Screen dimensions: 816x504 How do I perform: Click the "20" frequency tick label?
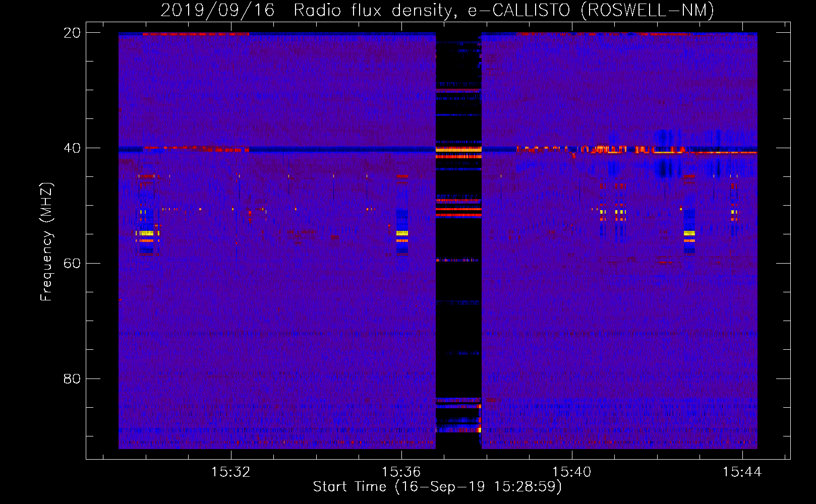[x=72, y=33]
